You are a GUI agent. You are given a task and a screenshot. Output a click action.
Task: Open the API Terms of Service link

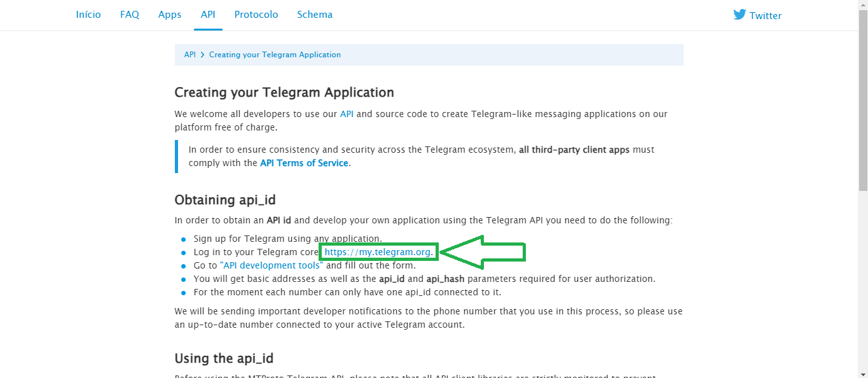[304, 163]
